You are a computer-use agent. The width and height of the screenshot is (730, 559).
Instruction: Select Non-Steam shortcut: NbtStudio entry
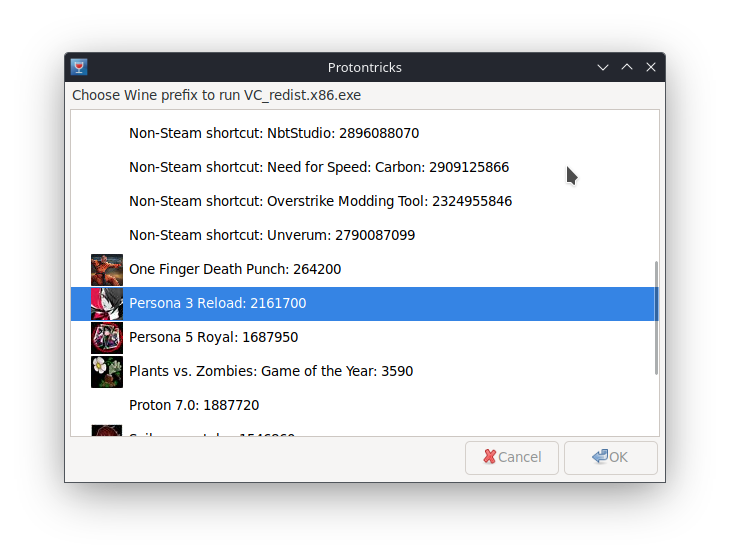pos(365,133)
